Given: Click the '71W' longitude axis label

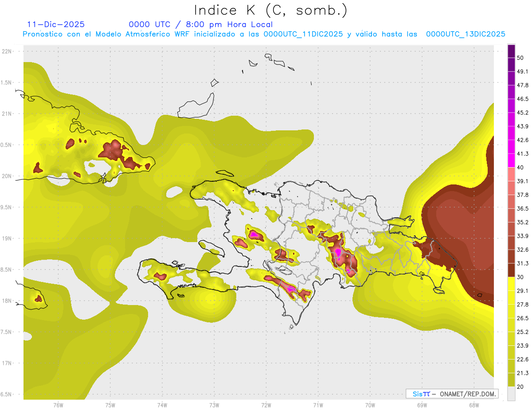Looking at the screenshot, I should tap(318, 405).
